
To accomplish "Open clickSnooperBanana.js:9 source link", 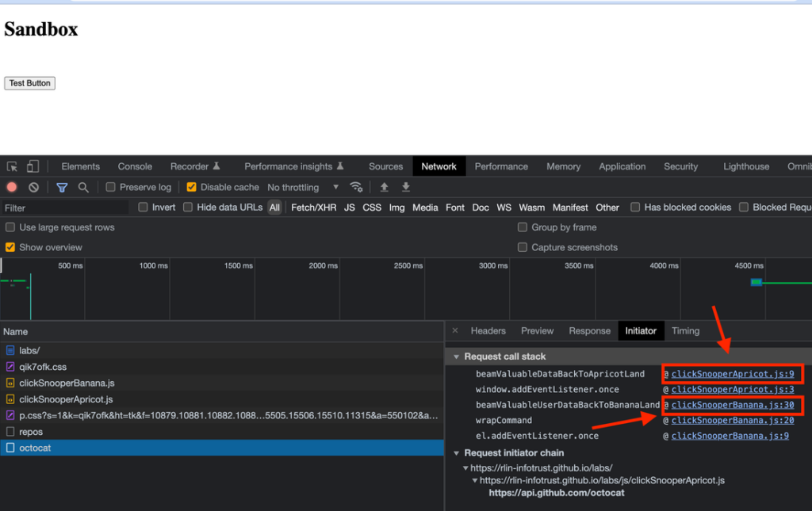I will pos(730,436).
